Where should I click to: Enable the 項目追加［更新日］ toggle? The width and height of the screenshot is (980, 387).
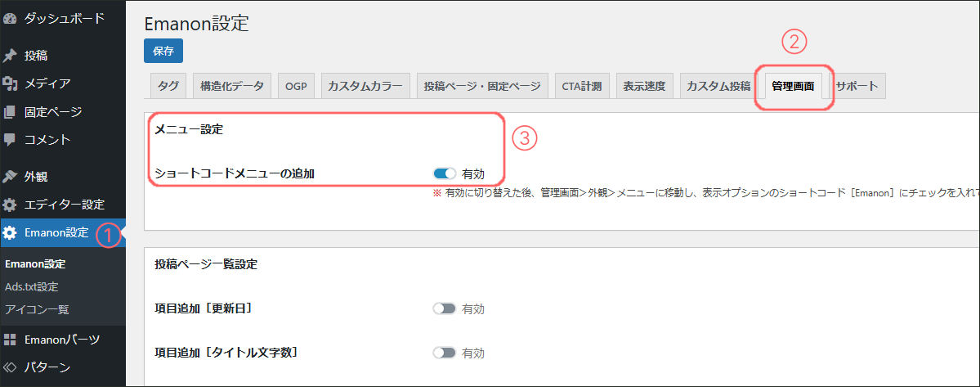[445, 308]
